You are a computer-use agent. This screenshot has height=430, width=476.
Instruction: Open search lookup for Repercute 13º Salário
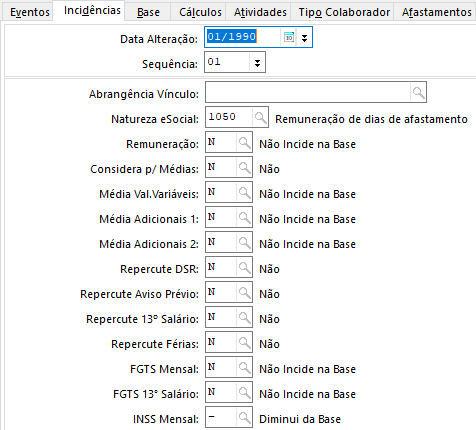(x=244, y=317)
